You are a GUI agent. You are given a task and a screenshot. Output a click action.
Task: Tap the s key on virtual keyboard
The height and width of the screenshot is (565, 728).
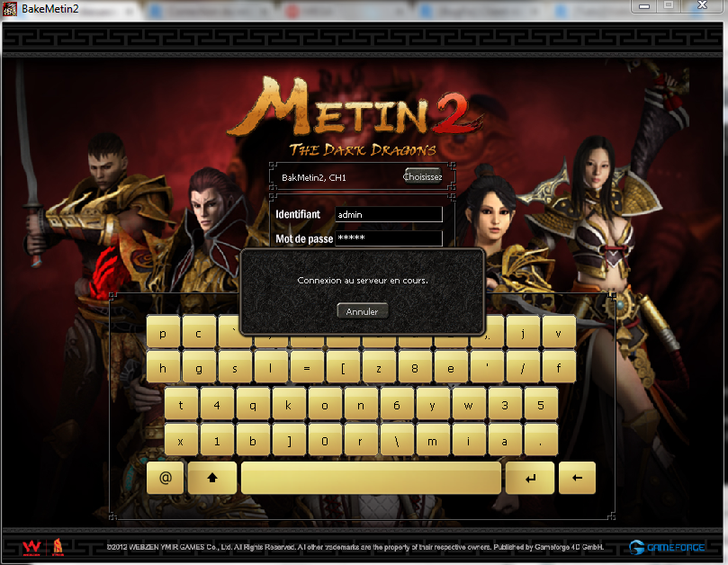235,368
